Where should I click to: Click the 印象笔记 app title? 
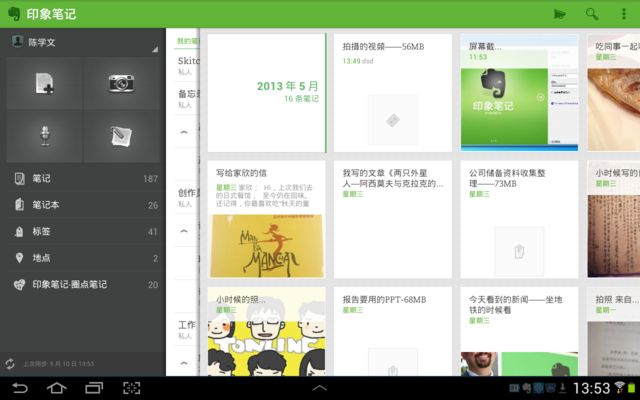tap(51, 14)
